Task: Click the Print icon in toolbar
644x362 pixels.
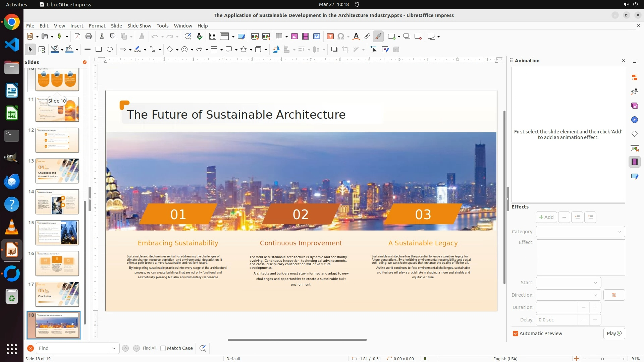Action: pyautogui.click(x=89, y=37)
